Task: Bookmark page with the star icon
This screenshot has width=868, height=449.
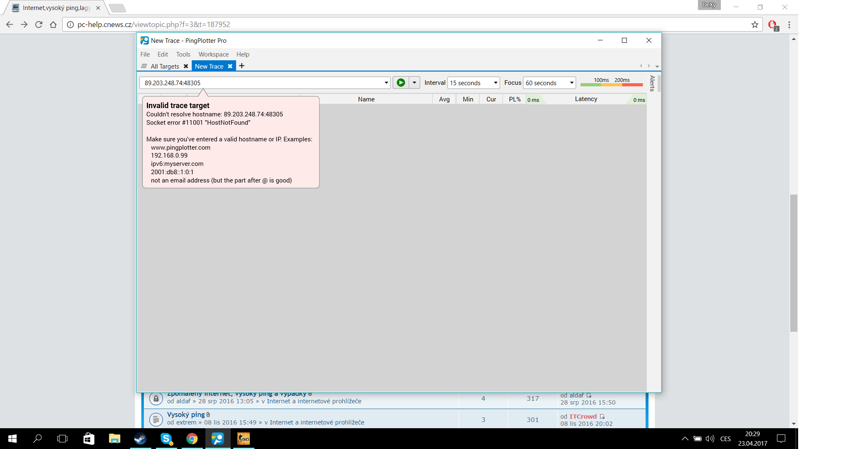Action: coord(755,25)
